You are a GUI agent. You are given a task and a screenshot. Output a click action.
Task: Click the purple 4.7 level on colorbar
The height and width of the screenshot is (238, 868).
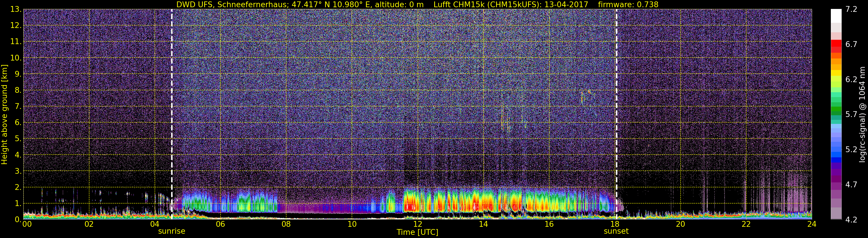pyautogui.click(x=836, y=184)
